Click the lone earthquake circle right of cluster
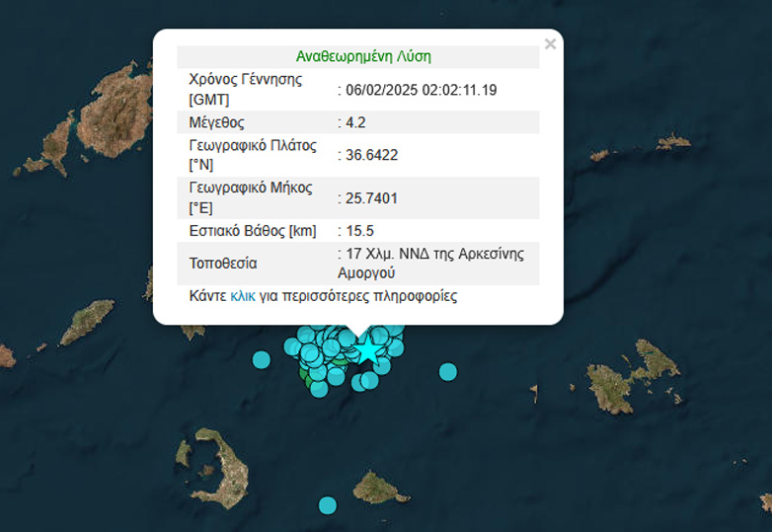The width and height of the screenshot is (772, 532). point(448,371)
